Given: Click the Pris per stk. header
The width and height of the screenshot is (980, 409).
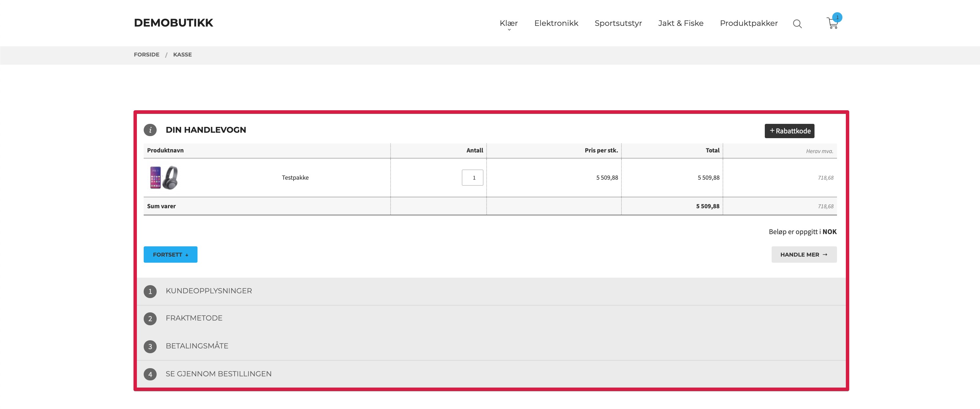Looking at the screenshot, I should 601,150.
